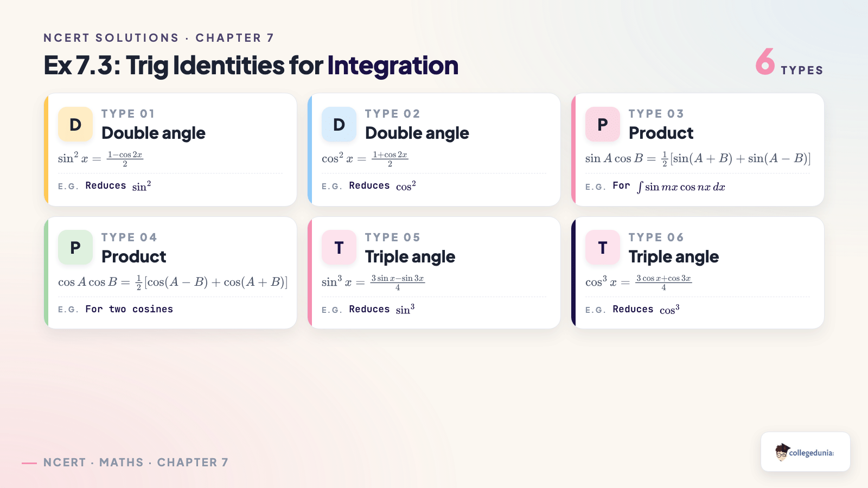868x488 pixels.
Task: Click the pink number 6 types badge
Action: pos(789,62)
